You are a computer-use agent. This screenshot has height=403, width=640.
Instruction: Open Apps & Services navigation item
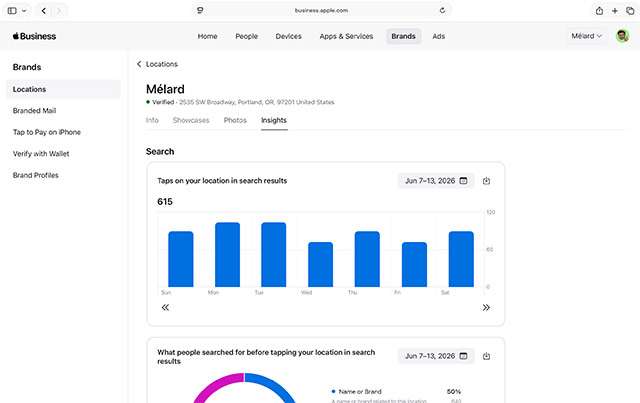tap(346, 36)
